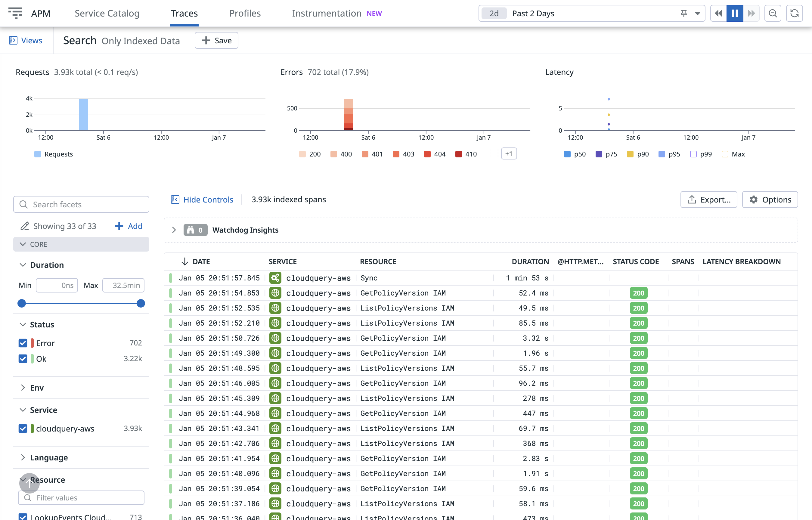Image resolution: width=812 pixels, height=520 pixels.
Task: Step time range forward
Action: (751, 13)
